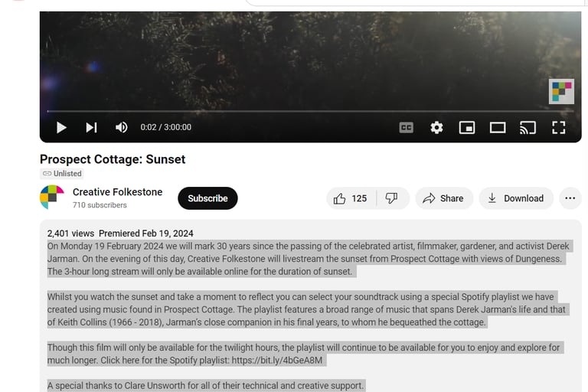The width and height of the screenshot is (588, 392).
Task: Seek along the video progress bar
Action: coord(306,112)
